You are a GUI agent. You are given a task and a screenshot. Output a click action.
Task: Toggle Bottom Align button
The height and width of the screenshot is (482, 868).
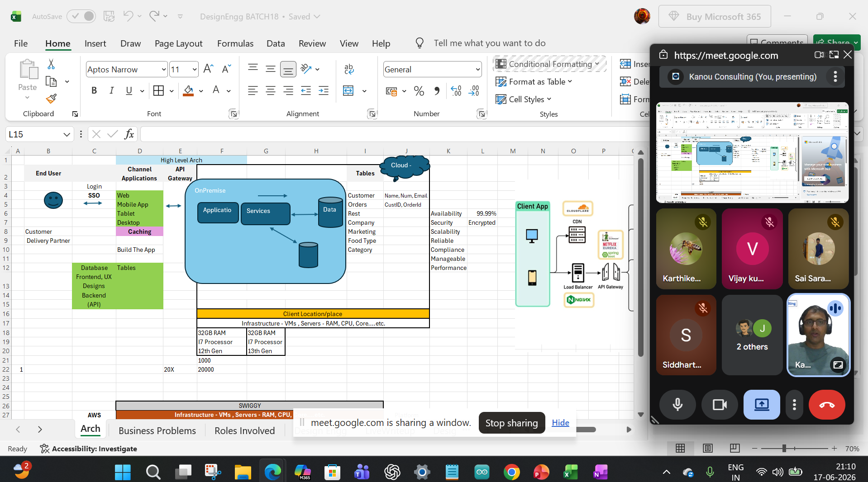pos(288,69)
